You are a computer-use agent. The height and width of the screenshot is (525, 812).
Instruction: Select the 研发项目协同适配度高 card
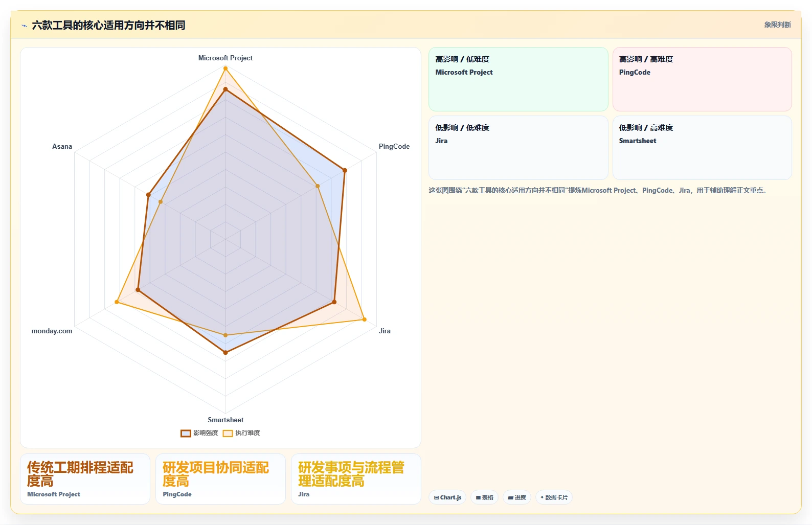pos(220,479)
